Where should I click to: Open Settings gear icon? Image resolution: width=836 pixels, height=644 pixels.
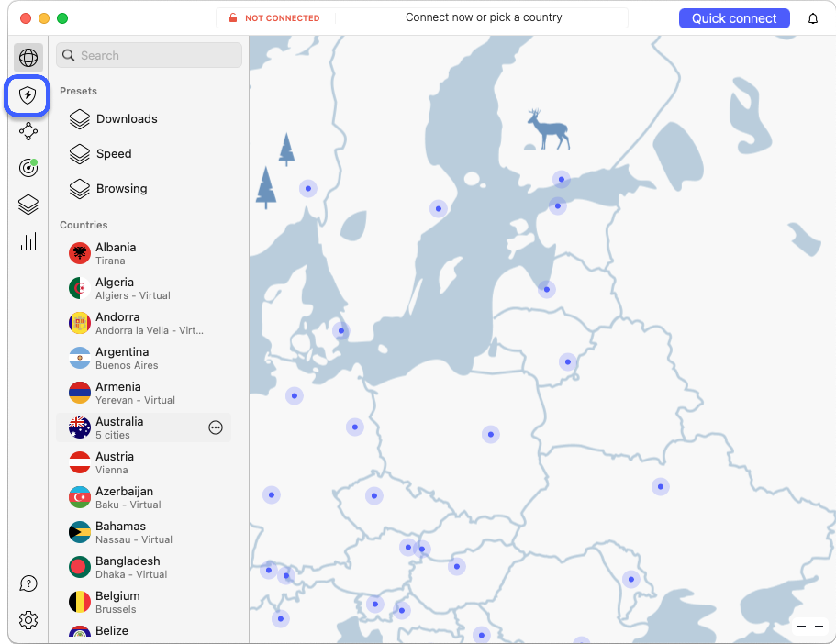[x=28, y=620]
